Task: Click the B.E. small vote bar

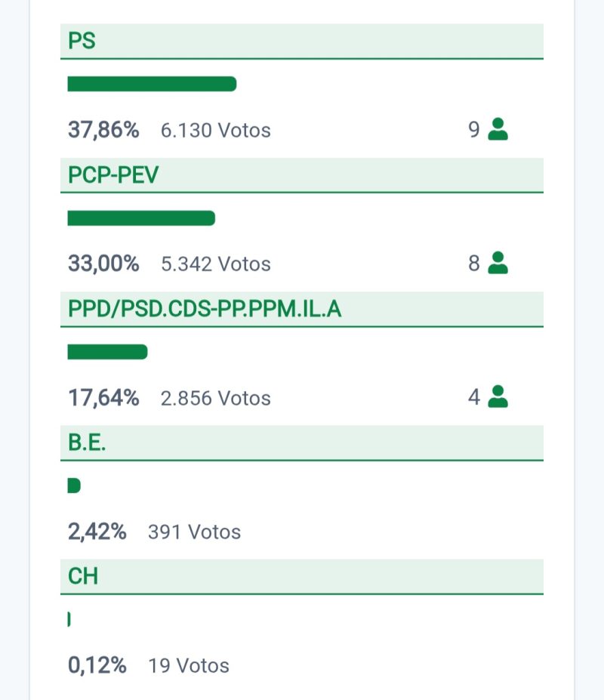Action: point(73,486)
